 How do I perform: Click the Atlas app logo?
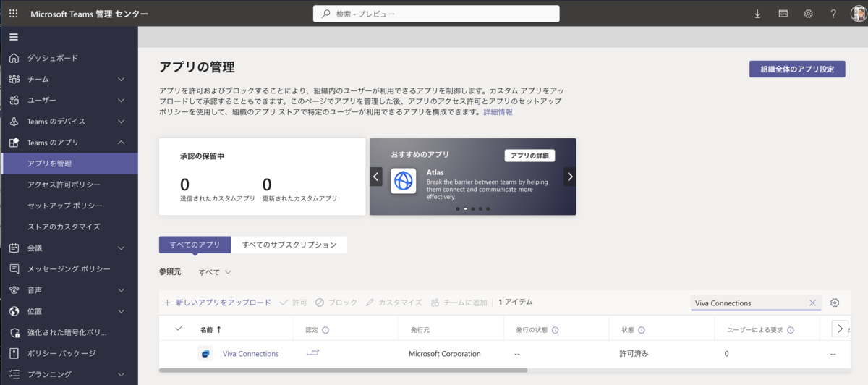(x=403, y=181)
